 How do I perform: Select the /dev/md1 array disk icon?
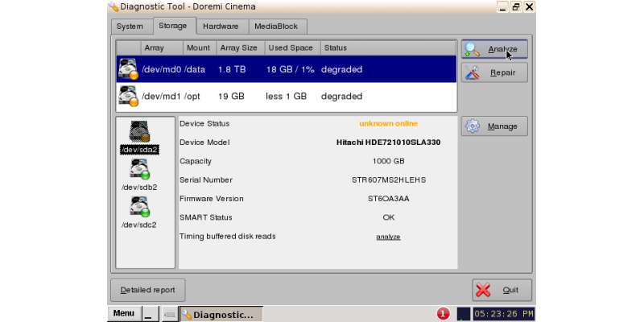pos(128,96)
